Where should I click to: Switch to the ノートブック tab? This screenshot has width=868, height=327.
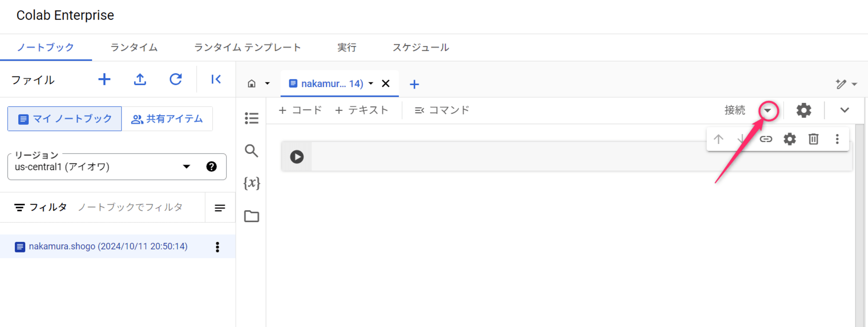click(46, 47)
